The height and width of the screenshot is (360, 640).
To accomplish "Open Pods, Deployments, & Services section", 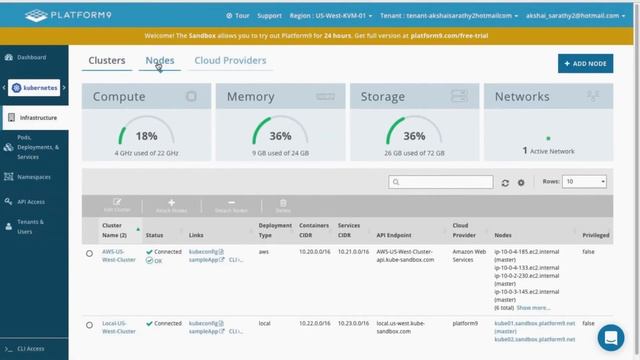I will (34, 147).
